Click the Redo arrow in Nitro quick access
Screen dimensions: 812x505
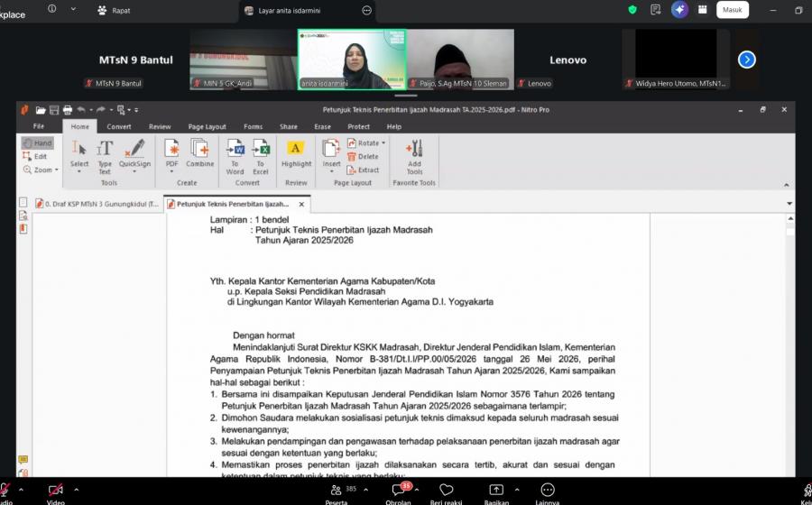click(101, 110)
